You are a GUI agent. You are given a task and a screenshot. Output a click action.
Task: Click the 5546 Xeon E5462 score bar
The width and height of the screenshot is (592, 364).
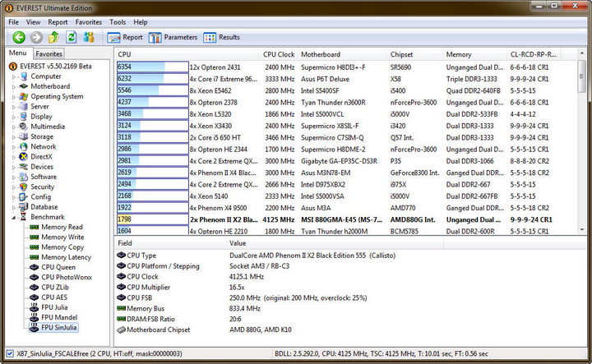[153, 90]
